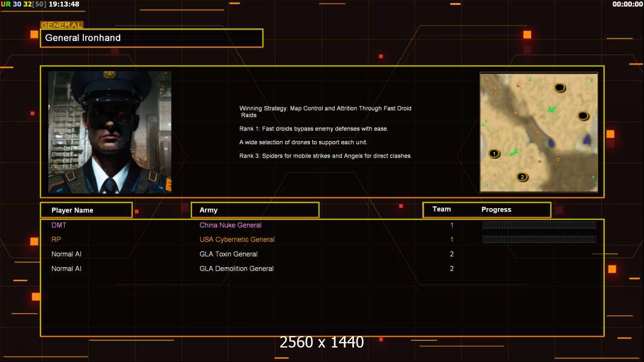Click the wide selection of drones tip
This screenshot has width=644, height=362.
coord(303,142)
